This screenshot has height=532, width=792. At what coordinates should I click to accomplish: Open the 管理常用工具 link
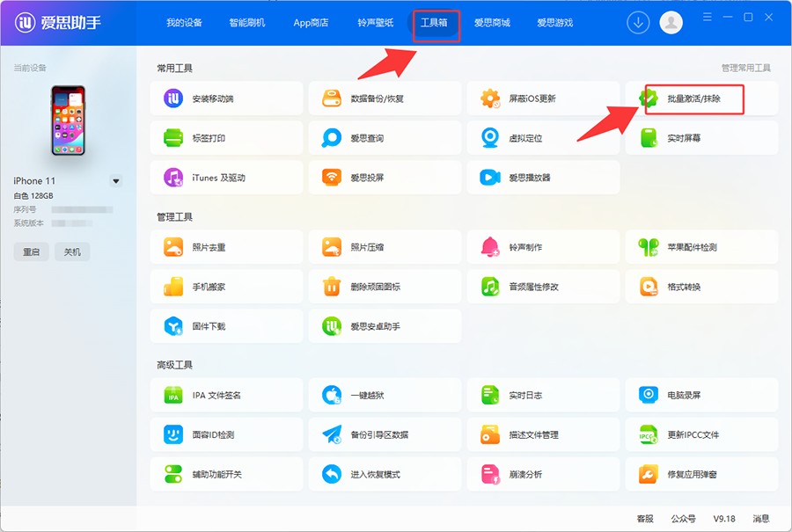coord(746,68)
